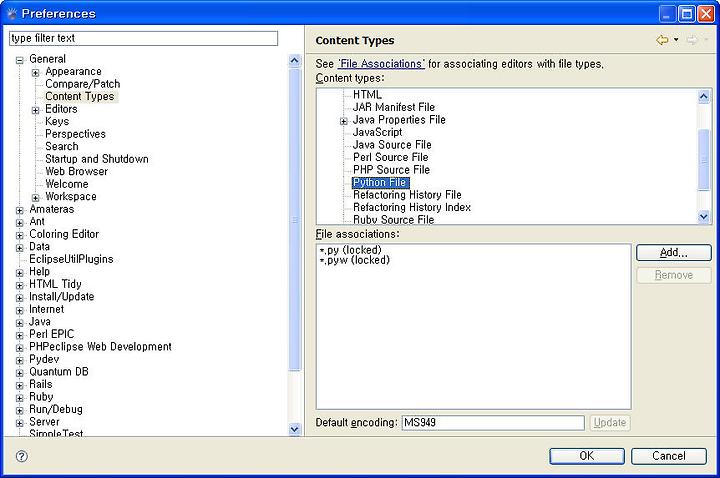This screenshot has width=720, height=478.
Task: Expand the Internet preferences node
Action: point(20,310)
